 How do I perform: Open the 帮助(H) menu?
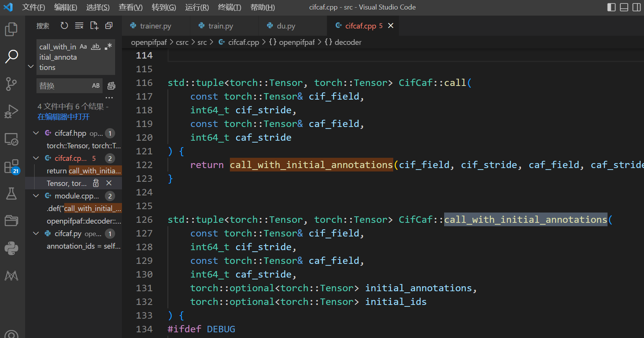point(263,7)
